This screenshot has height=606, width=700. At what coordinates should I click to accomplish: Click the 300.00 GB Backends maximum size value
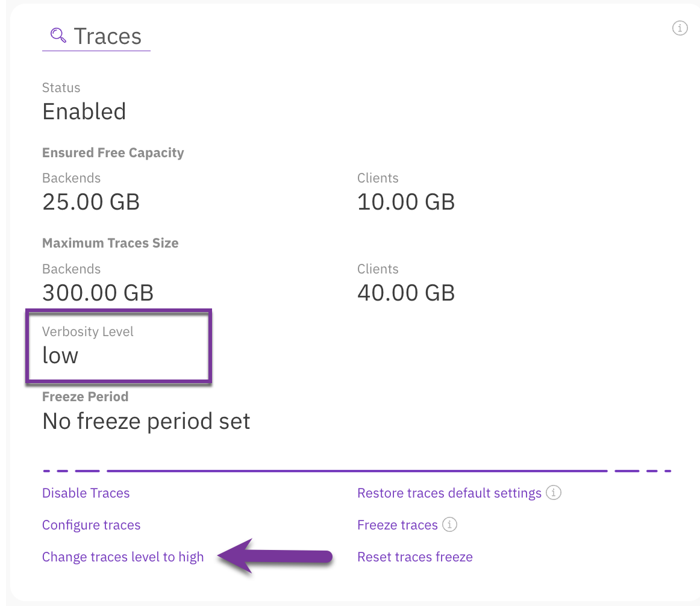98,293
